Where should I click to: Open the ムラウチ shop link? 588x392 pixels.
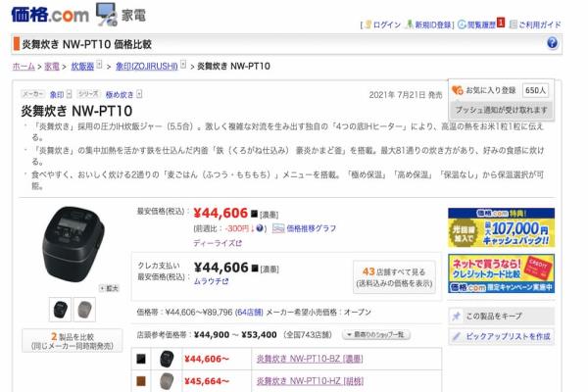coord(208,281)
